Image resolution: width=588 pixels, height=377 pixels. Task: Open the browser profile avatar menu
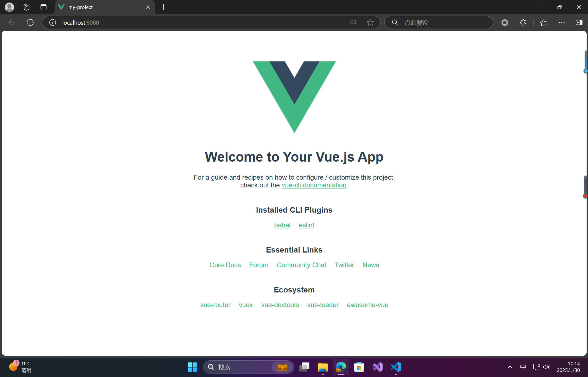9,7
